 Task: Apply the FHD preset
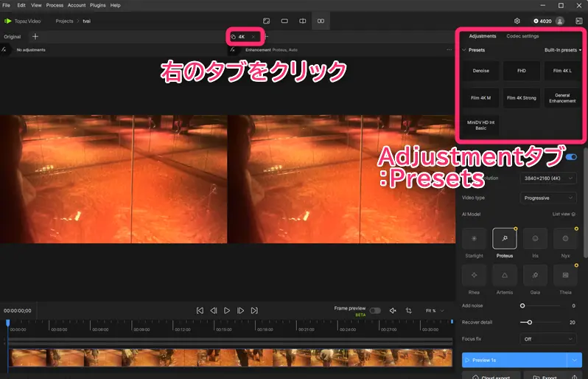tap(522, 71)
